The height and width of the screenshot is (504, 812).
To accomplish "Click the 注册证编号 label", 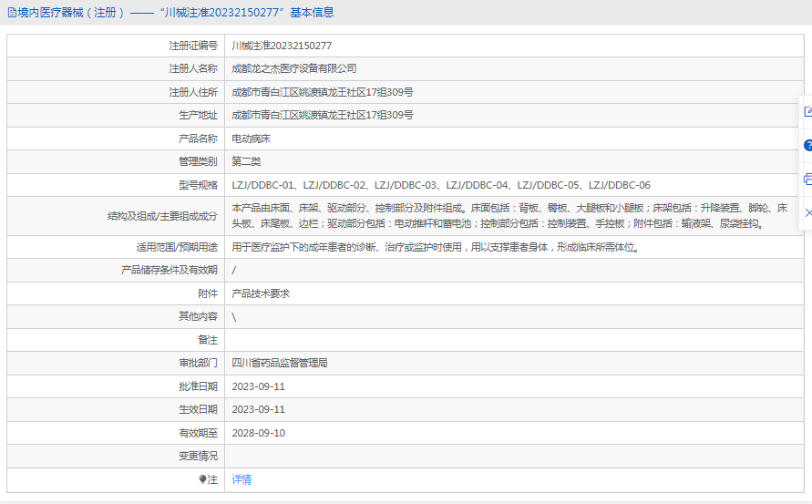I will pos(193,46).
